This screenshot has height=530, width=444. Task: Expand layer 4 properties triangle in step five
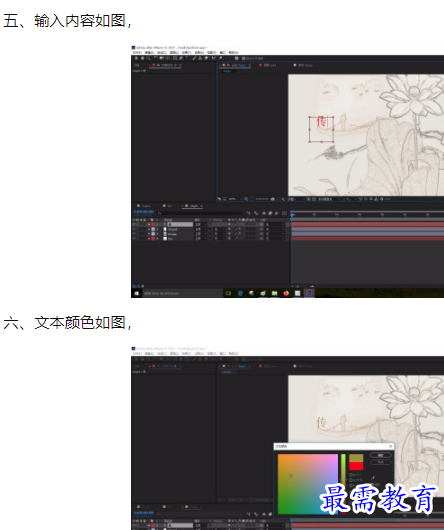pyautogui.click(x=149, y=238)
